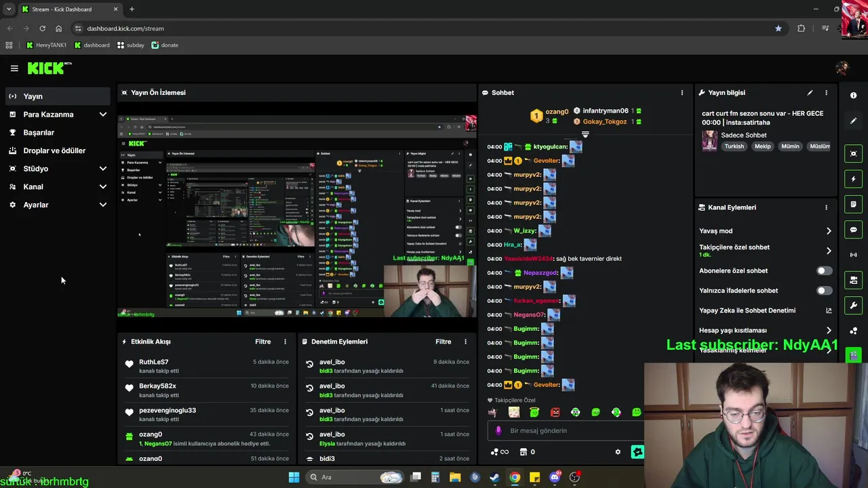868x488 pixels.
Task: Open Yayın bilgisi panel three-dot menu
Action: point(826,93)
